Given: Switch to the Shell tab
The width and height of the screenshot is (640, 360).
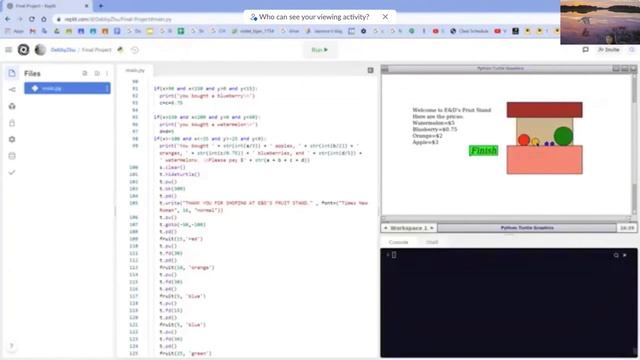Looking at the screenshot, I should (x=432, y=242).
